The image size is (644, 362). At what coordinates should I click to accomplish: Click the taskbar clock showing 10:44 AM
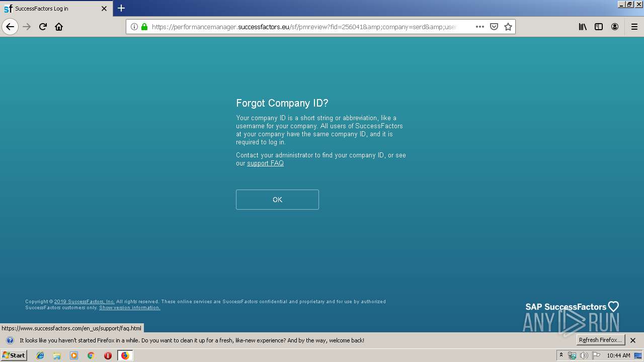pyautogui.click(x=618, y=355)
